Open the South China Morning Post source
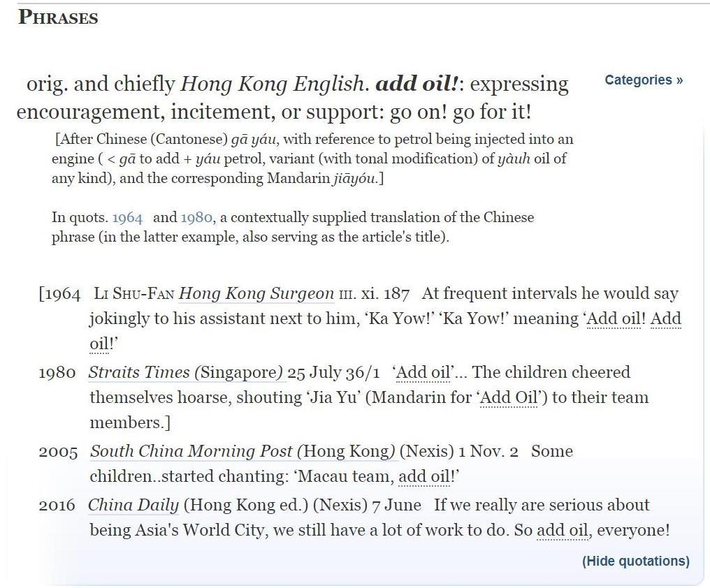 [242, 451]
